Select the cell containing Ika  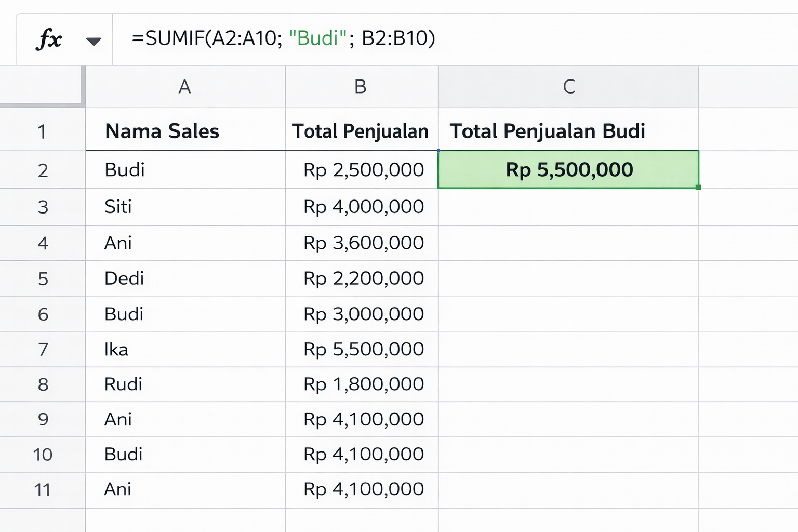click(116, 349)
